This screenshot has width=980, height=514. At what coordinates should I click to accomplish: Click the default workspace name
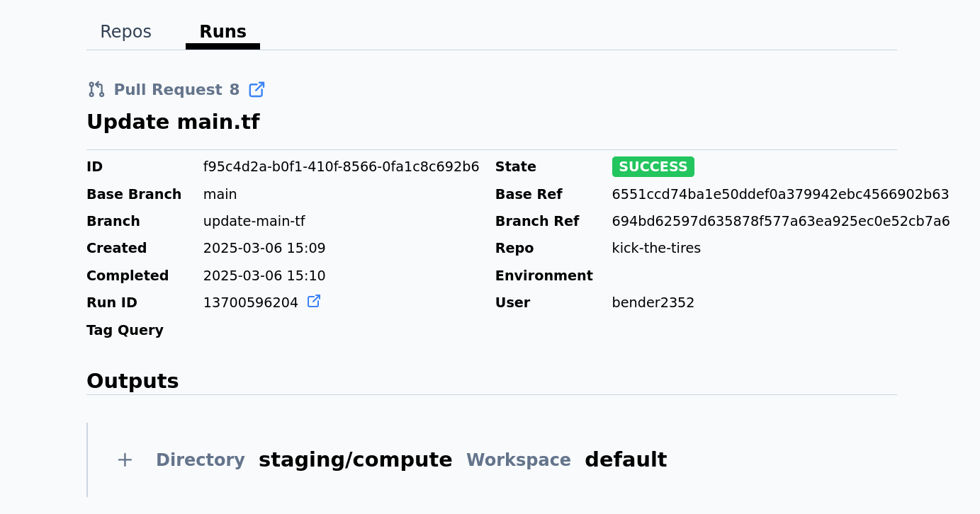tap(626, 460)
